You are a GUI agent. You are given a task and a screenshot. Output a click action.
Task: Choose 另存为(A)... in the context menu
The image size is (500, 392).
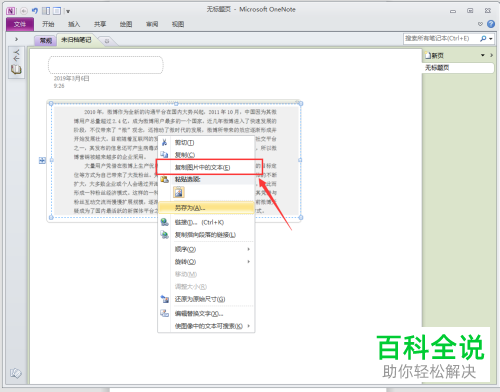pos(206,208)
